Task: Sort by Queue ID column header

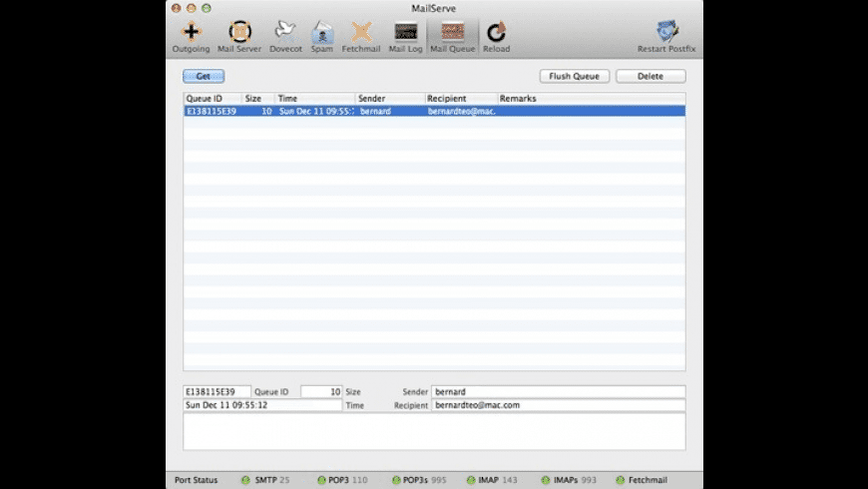Action: pos(213,99)
